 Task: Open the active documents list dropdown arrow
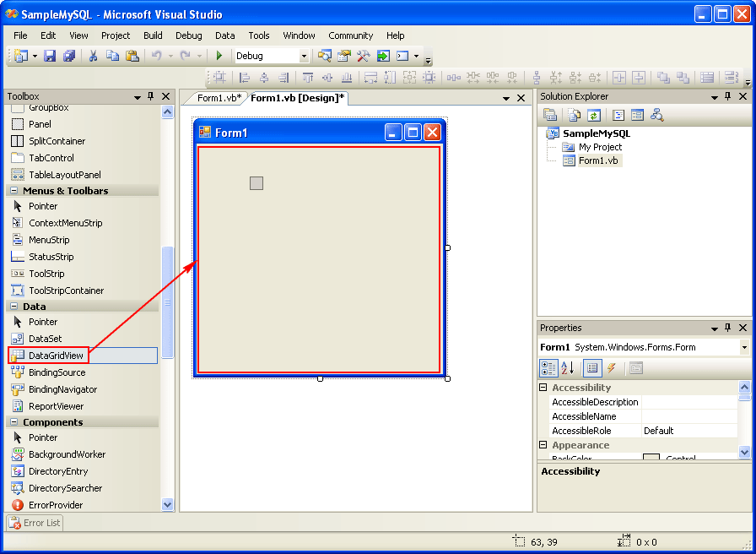coord(506,99)
